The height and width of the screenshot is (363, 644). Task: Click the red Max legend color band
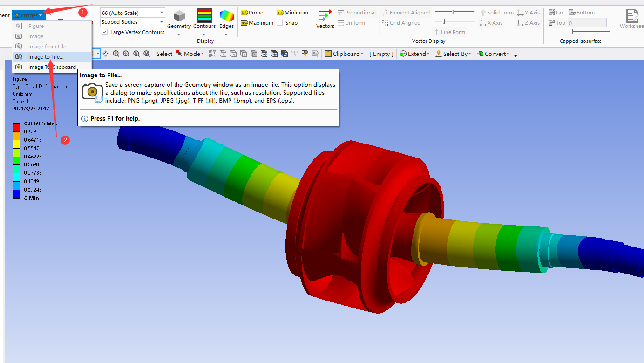[x=16, y=127]
